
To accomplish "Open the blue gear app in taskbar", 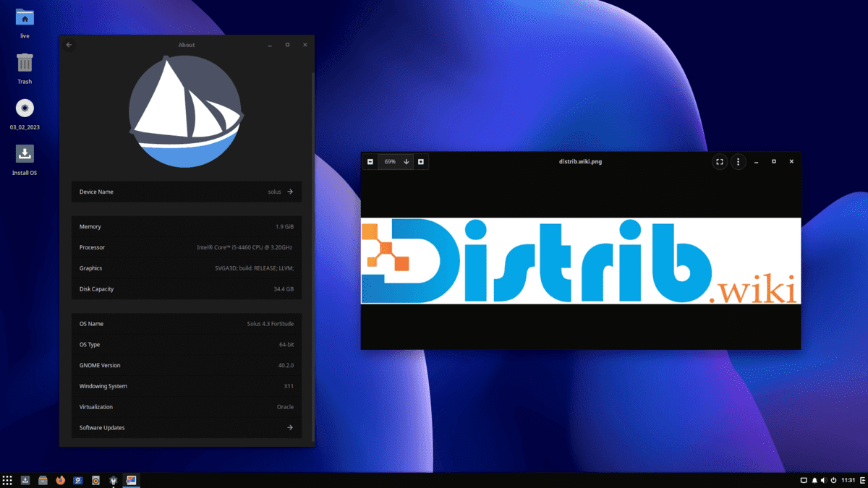I will coord(78,480).
